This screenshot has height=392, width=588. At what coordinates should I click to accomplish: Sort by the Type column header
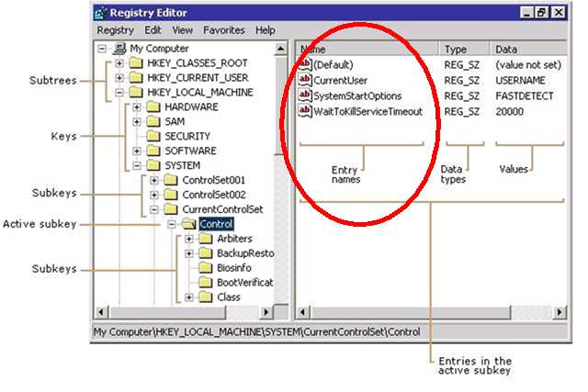tap(464, 49)
